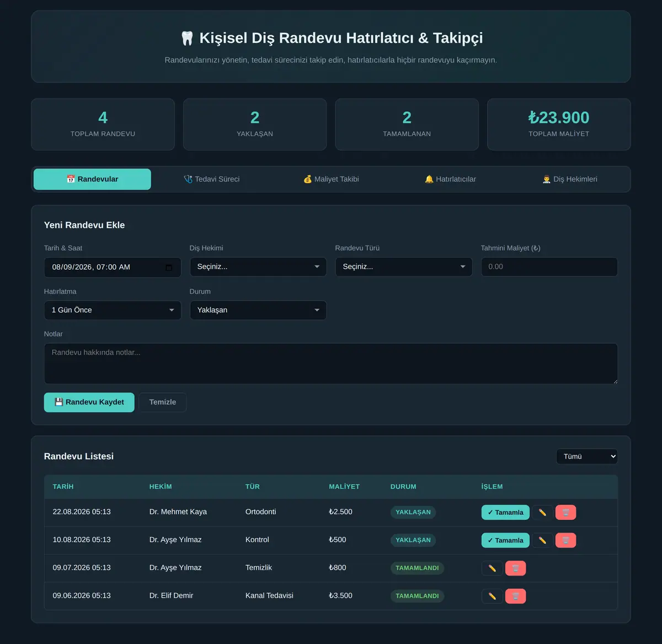The height and width of the screenshot is (644, 662).
Task: Open the Diş Hekimleri tab
Action: coord(570,179)
